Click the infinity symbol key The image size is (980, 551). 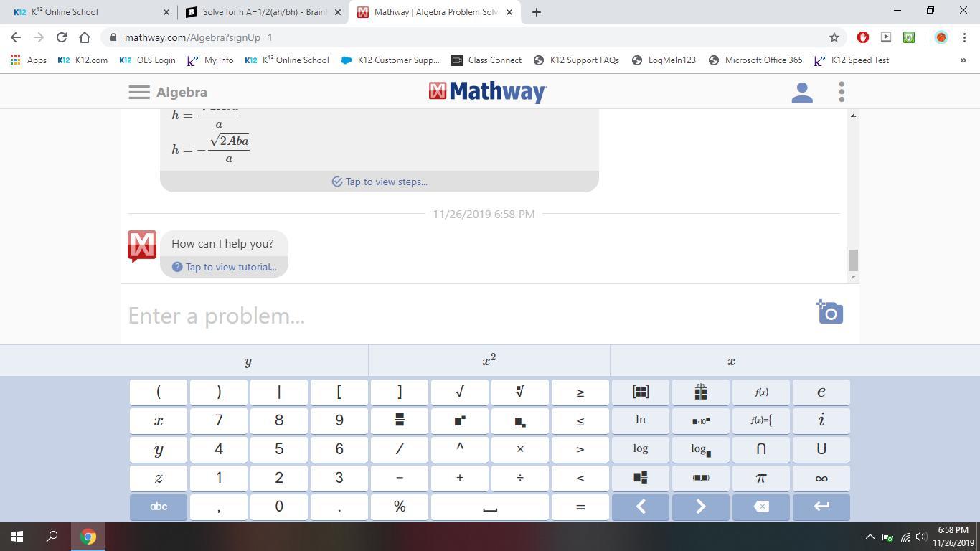[821, 478]
